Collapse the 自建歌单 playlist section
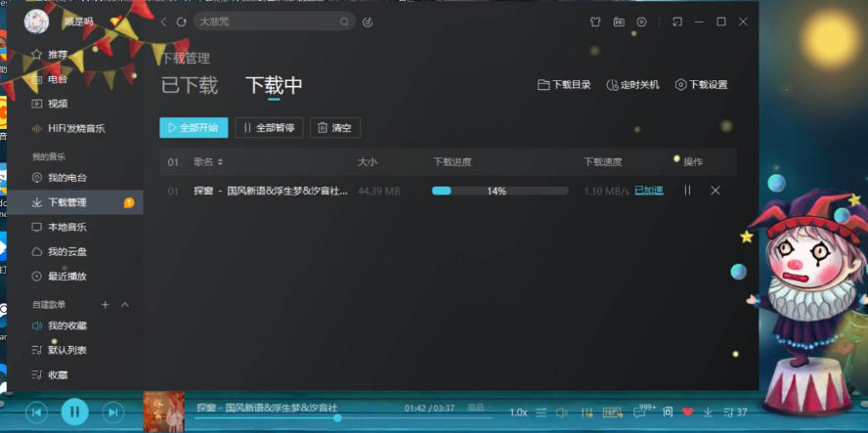The image size is (868, 433). 125,305
